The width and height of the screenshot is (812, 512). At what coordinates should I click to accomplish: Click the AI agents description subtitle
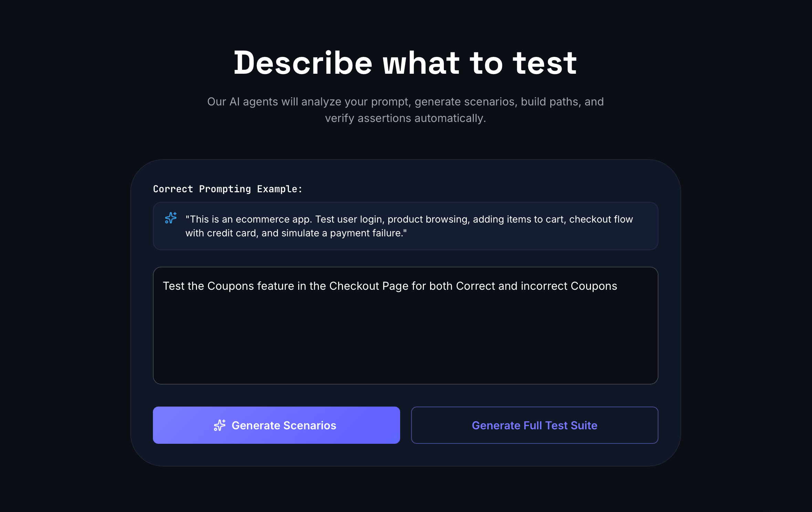406,110
